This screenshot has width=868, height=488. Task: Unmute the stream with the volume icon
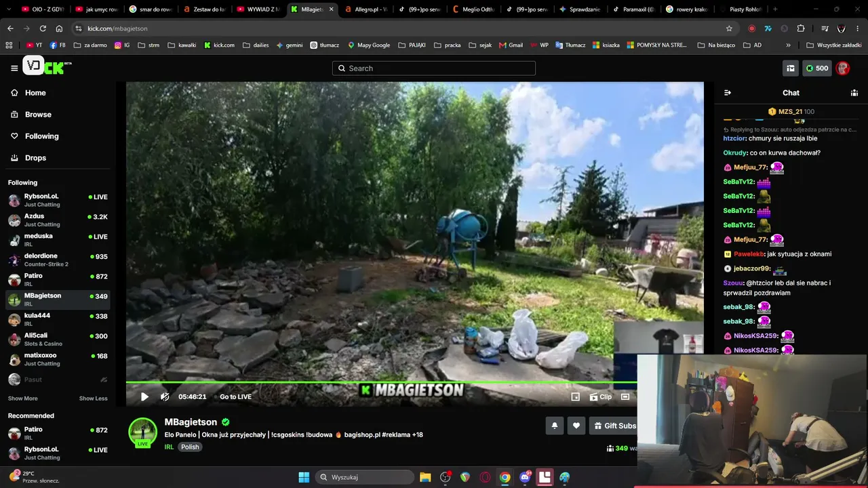click(165, 396)
